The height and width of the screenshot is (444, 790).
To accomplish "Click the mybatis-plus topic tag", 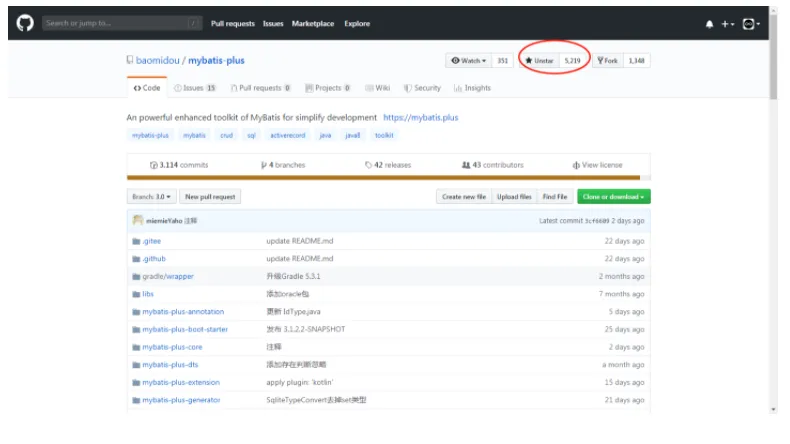I will point(150,135).
